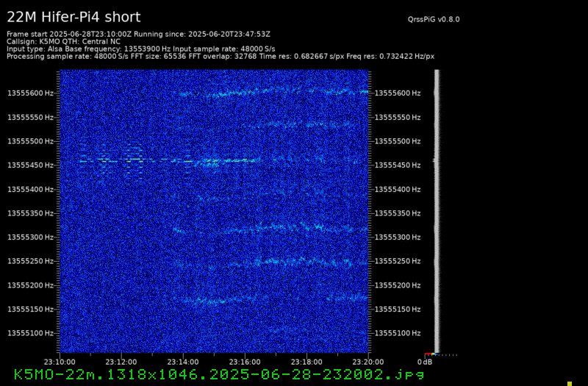
Task: Click the "23:12:00" time axis label
Action: (121, 362)
